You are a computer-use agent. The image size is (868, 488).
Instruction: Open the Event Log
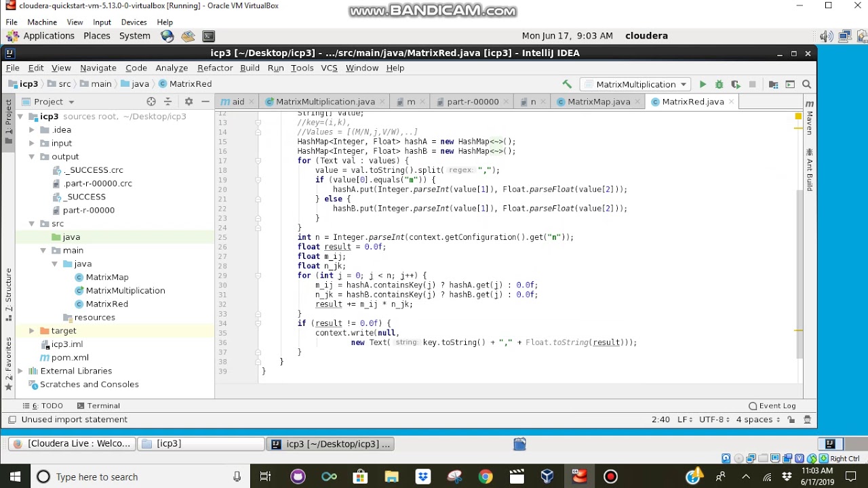772,406
